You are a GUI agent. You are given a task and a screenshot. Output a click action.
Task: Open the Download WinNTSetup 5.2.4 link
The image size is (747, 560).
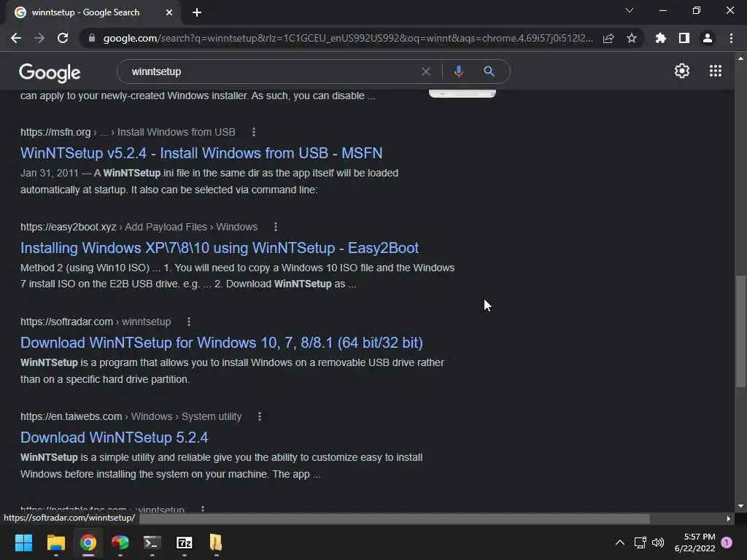(114, 437)
